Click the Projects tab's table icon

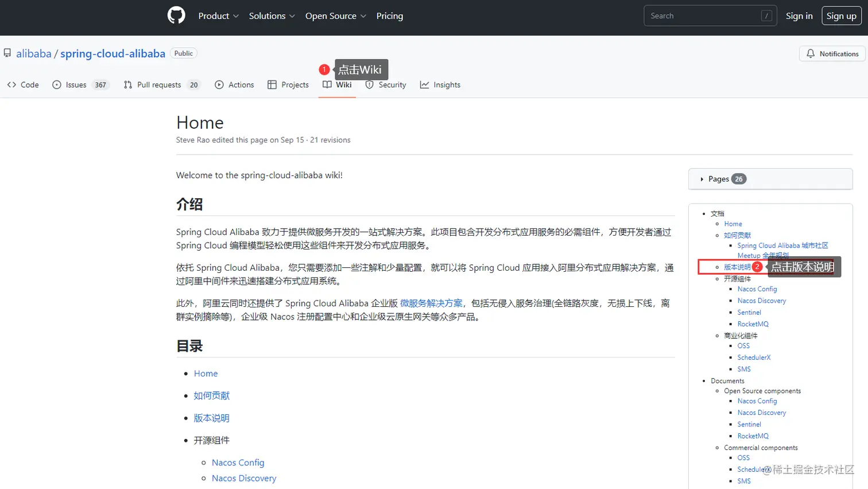[272, 85]
